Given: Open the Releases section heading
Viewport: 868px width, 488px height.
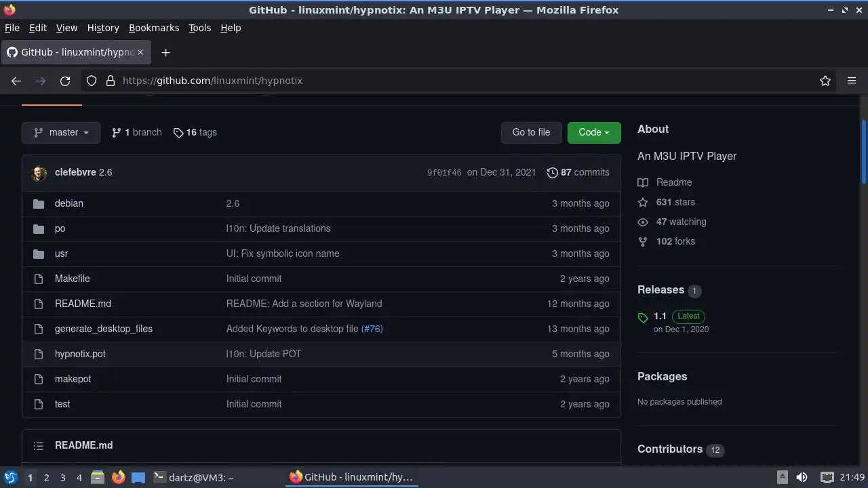Looking at the screenshot, I should point(660,289).
